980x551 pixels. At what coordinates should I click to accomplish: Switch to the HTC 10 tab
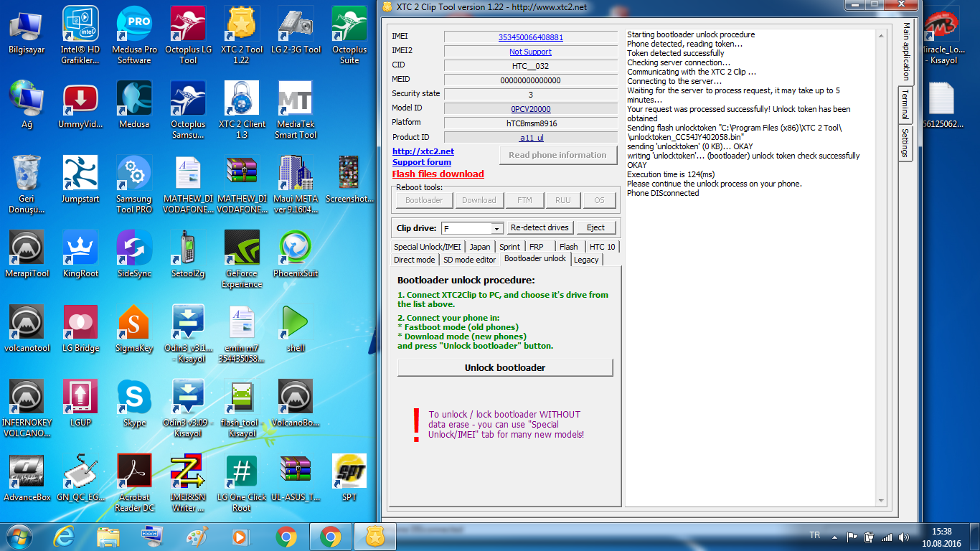coord(602,246)
